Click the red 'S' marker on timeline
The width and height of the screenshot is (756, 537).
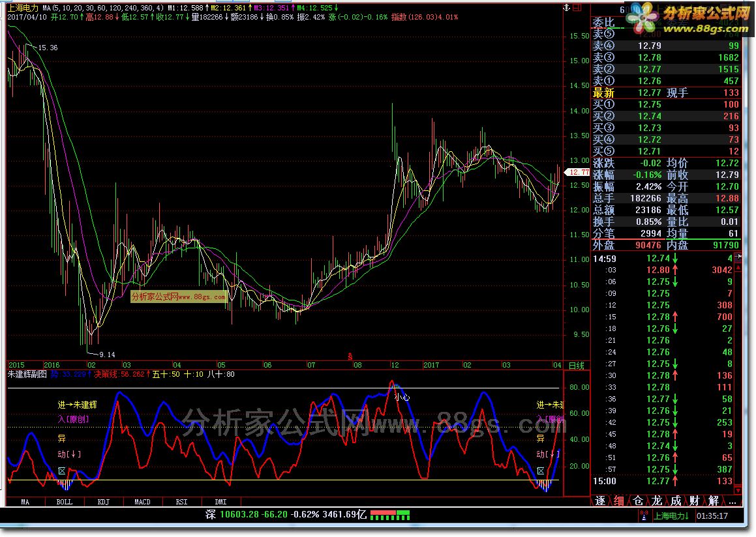(350, 357)
